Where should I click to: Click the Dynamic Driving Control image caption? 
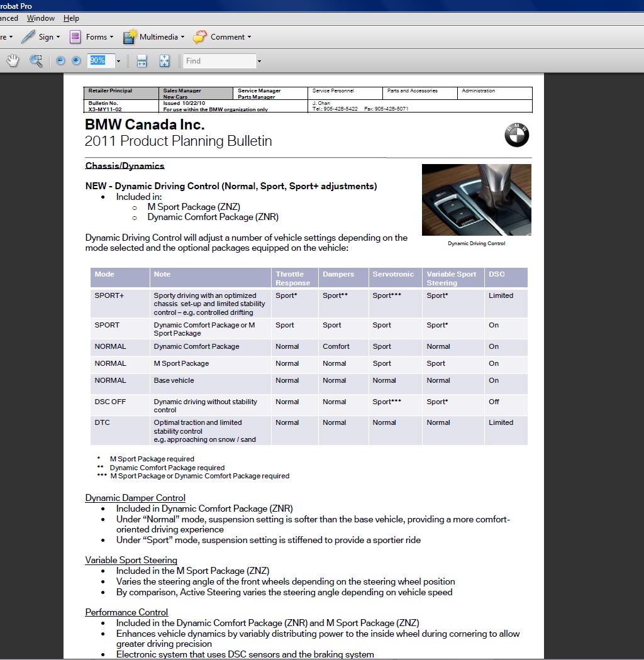476,243
